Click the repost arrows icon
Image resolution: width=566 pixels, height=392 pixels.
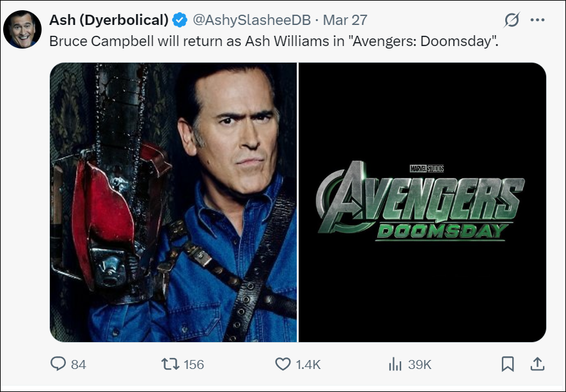point(170,365)
